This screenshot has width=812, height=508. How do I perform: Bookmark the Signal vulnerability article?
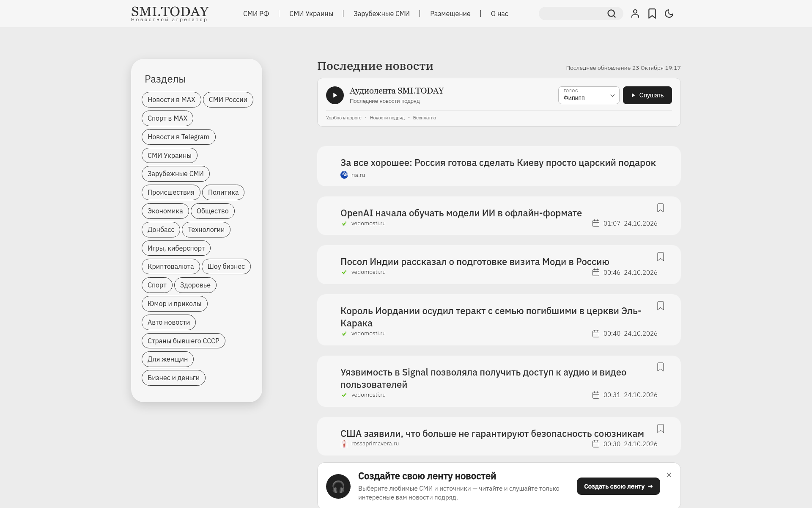click(661, 367)
